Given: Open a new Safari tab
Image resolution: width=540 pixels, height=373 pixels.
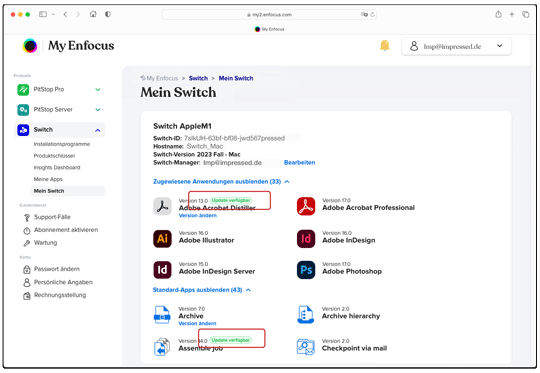Looking at the screenshot, I should pyautogui.click(x=512, y=14).
